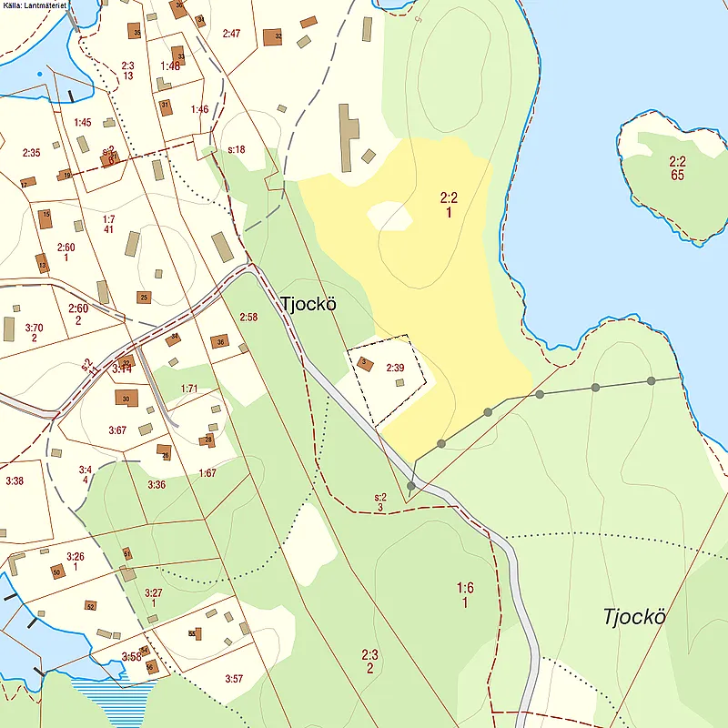This screenshot has height=728, width=728.
Task: Click parcel label '3:36'
Action: [157, 485]
